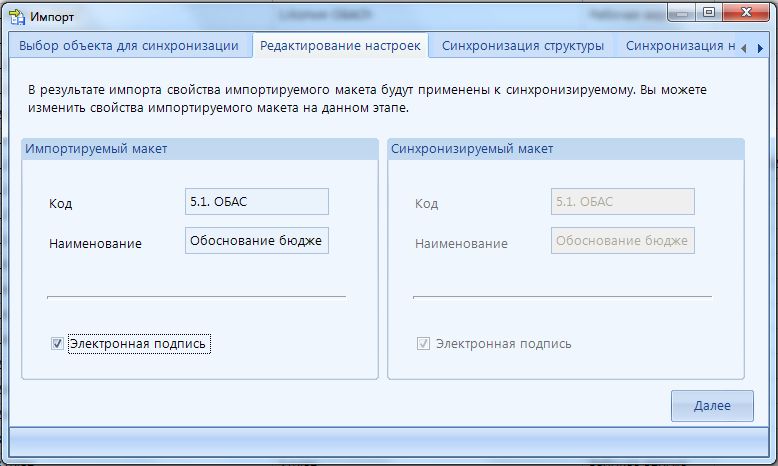Click the greyed Код field in Синхронизируемый макет
The width and height of the screenshot is (778, 466).
(622, 201)
